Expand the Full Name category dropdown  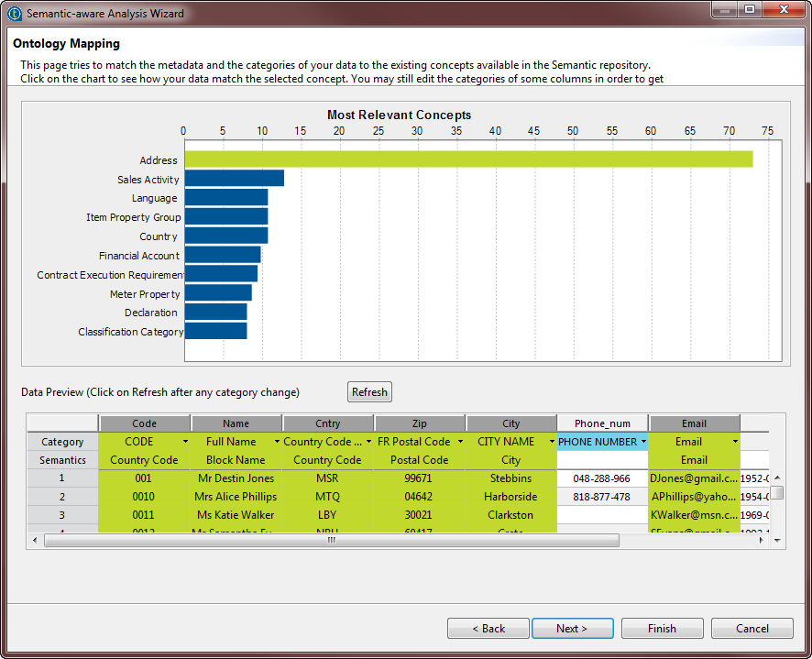278,442
